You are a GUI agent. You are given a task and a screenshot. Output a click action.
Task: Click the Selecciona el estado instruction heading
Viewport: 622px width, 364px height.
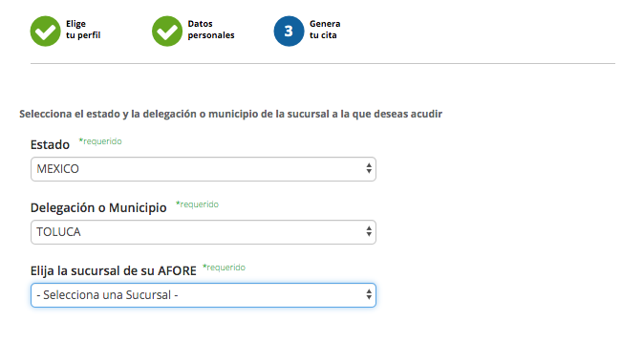[x=230, y=115]
